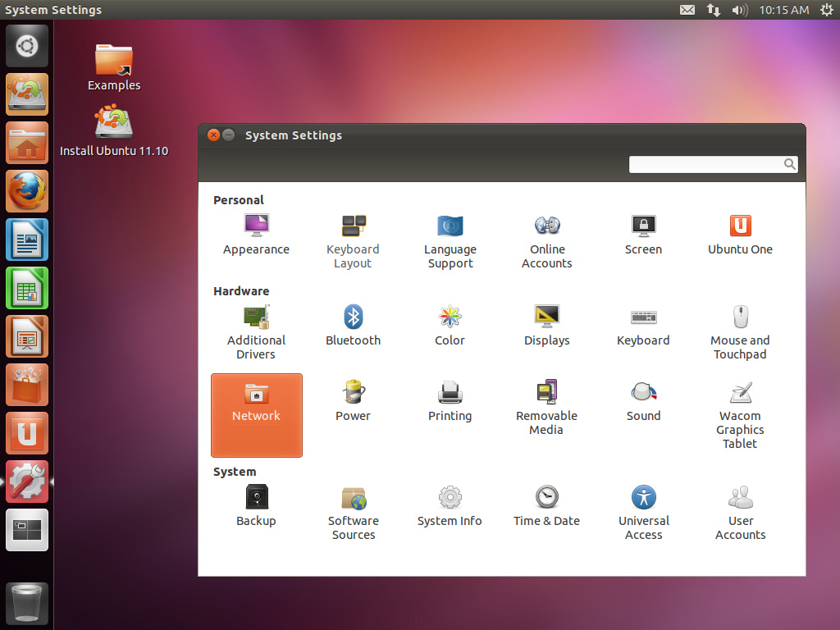Viewport: 840px width, 630px height.
Task: Open Printing settings
Action: point(450,400)
